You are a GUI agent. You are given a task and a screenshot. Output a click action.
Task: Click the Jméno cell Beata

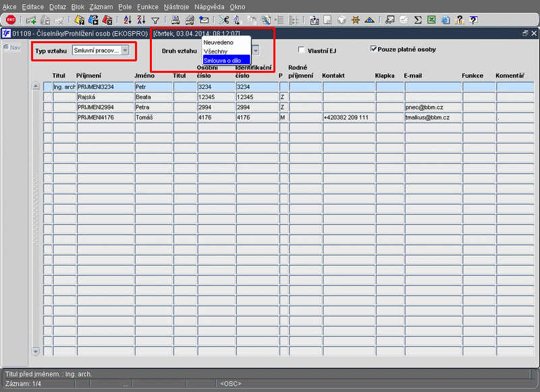[153, 97]
